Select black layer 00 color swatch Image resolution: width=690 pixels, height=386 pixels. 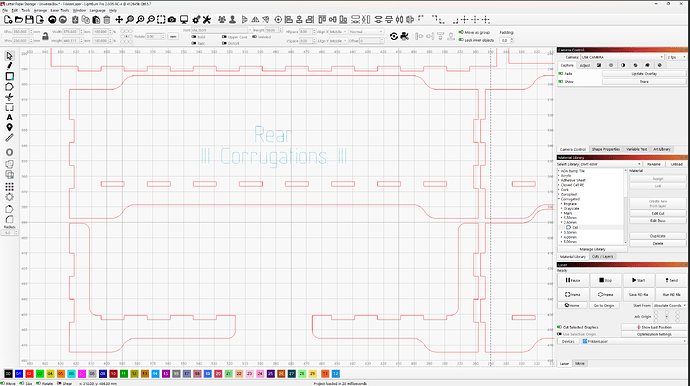[8, 374]
